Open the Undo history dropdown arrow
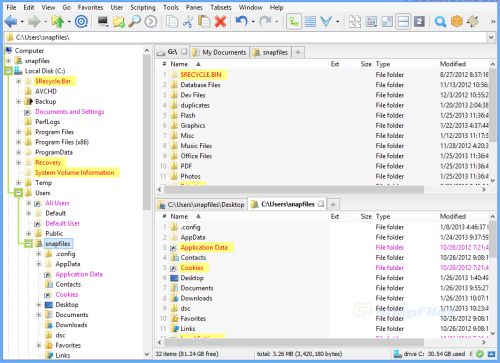 pyautogui.click(x=253, y=22)
